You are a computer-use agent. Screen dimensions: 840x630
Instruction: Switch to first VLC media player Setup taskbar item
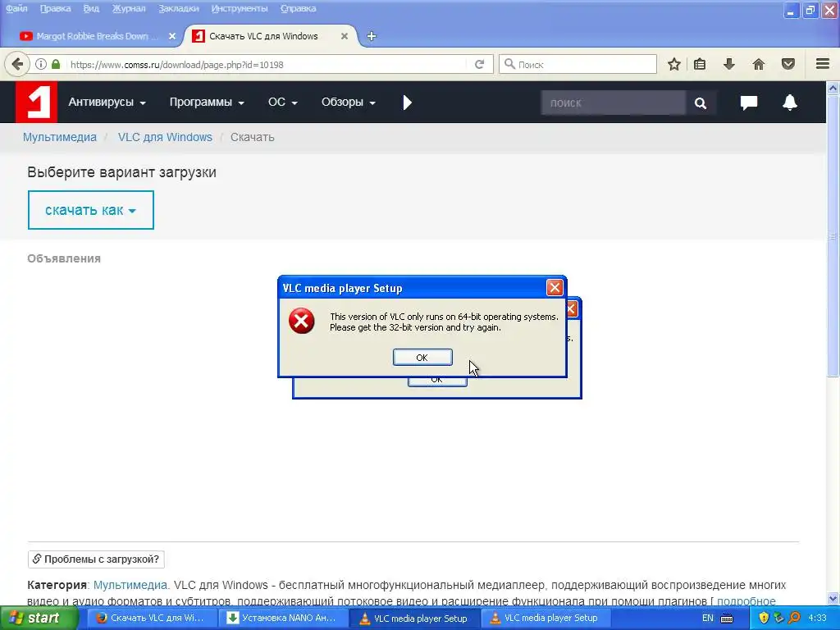click(414, 619)
